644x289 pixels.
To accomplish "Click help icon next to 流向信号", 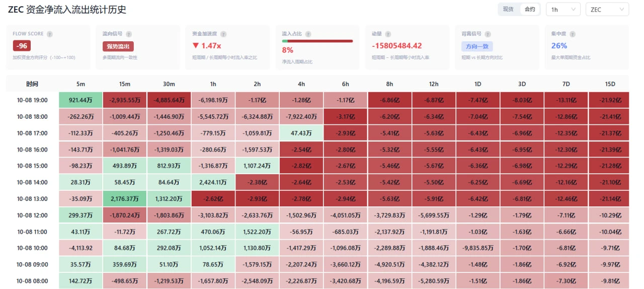I will tap(128, 34).
